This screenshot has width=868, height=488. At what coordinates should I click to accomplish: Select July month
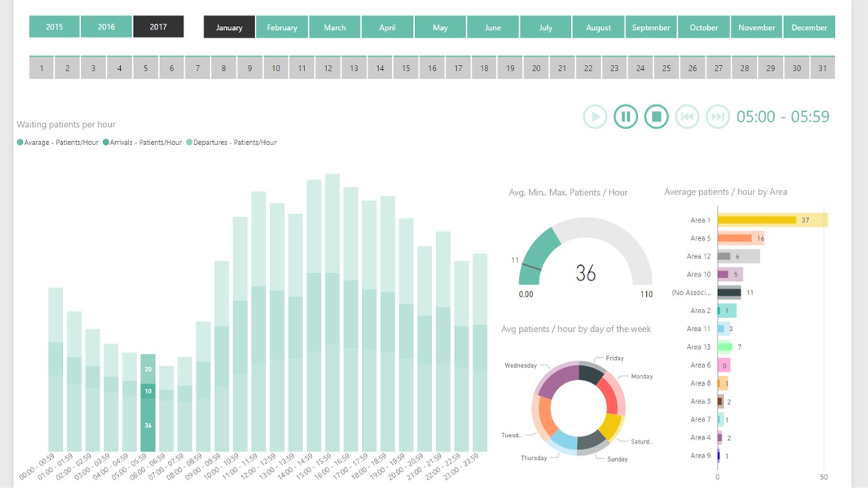[546, 27]
